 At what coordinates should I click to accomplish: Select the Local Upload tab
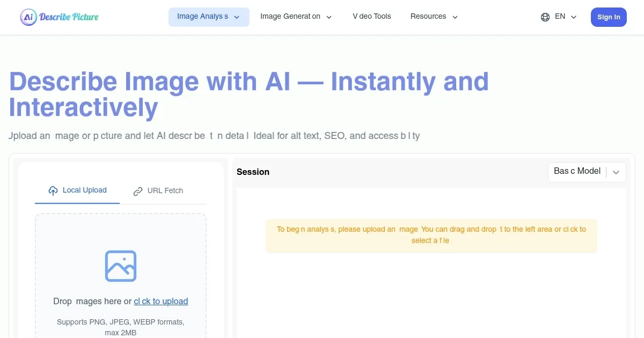pyautogui.click(x=77, y=190)
